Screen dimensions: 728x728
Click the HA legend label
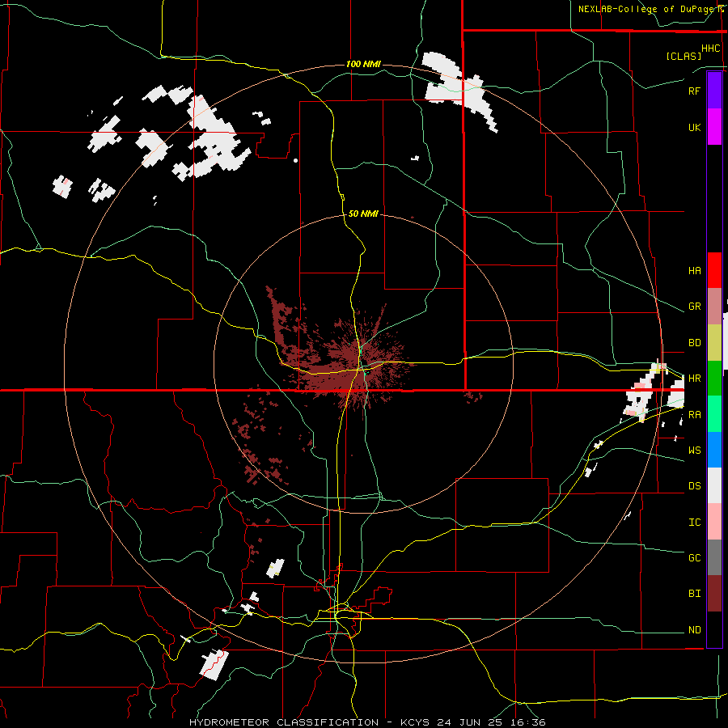694,271
